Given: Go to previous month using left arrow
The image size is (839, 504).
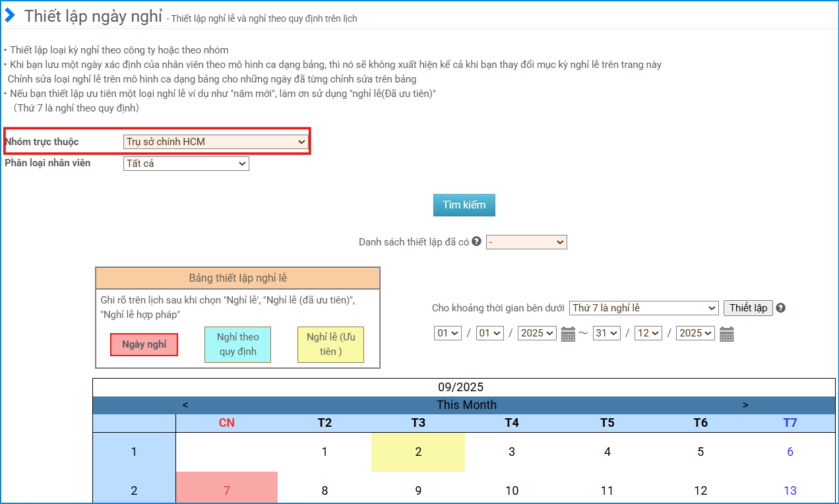Looking at the screenshot, I should 185,405.
